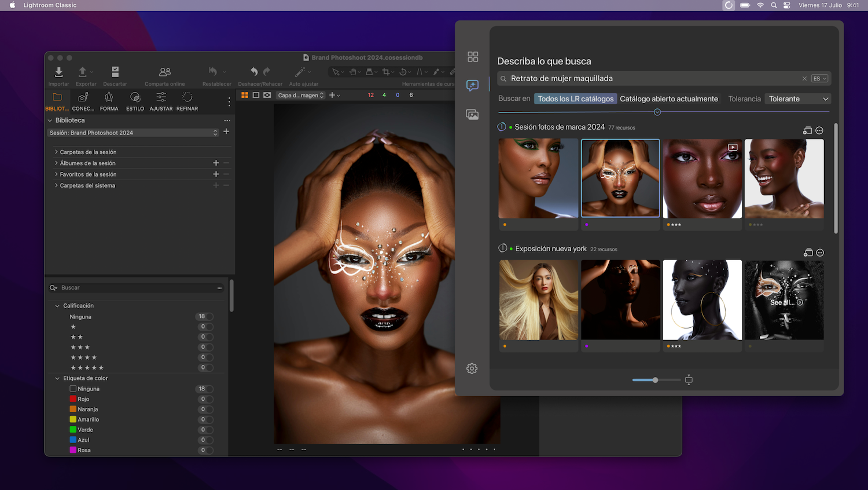The width and height of the screenshot is (868, 490).
Task: Select the pointer cursor tool
Action: (336, 72)
